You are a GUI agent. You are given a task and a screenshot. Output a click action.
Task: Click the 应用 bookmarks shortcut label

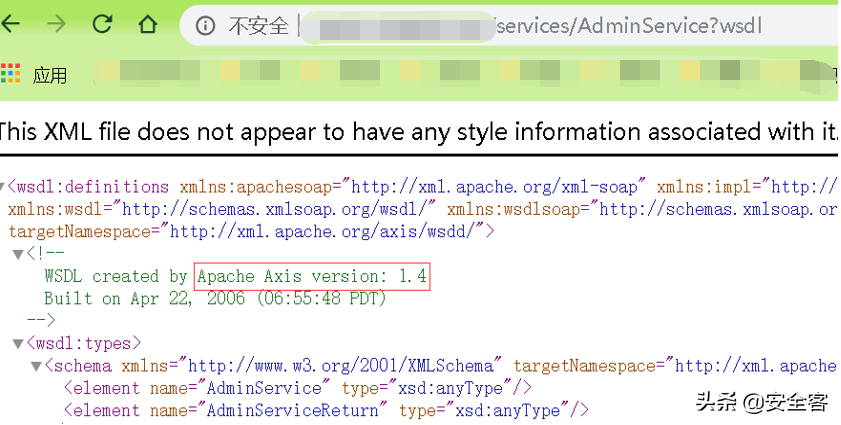coord(50,75)
